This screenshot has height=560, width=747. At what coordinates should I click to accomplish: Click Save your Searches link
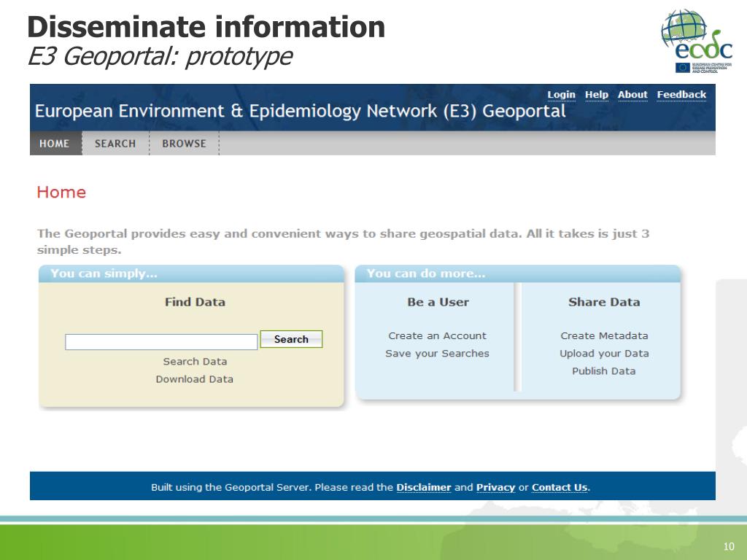click(438, 354)
